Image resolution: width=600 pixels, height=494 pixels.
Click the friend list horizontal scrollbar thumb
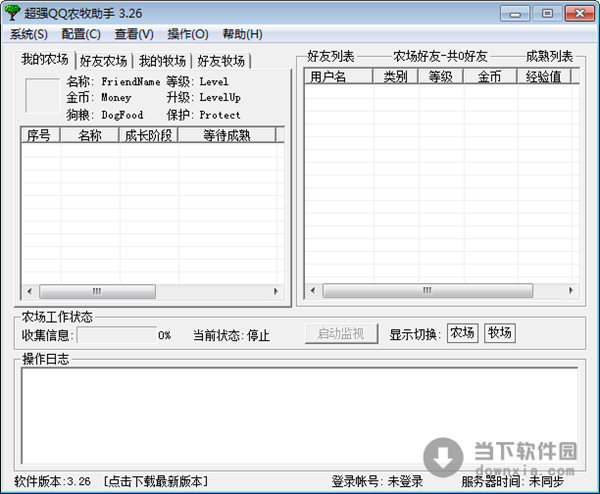click(x=427, y=290)
